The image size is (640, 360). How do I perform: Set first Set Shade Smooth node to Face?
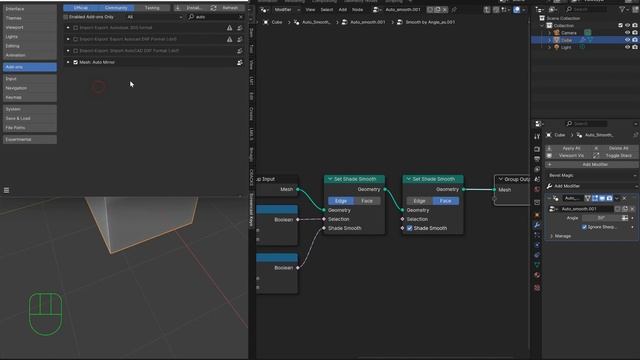(367, 201)
